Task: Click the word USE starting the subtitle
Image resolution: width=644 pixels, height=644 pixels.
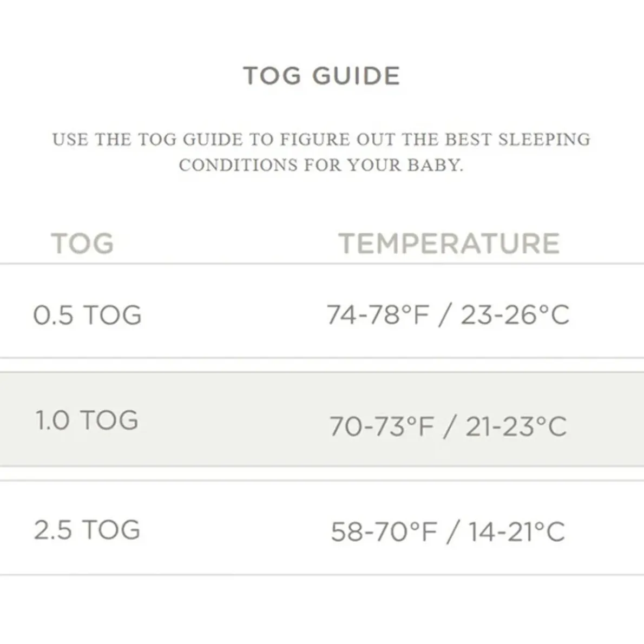Action: 70,140
